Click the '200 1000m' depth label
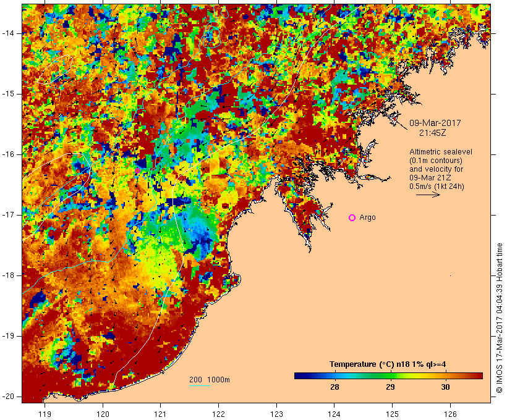507x420 pixels. tap(210, 380)
